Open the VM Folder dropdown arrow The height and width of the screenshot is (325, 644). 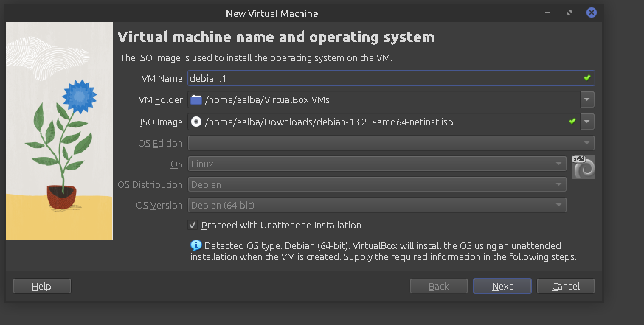click(586, 100)
